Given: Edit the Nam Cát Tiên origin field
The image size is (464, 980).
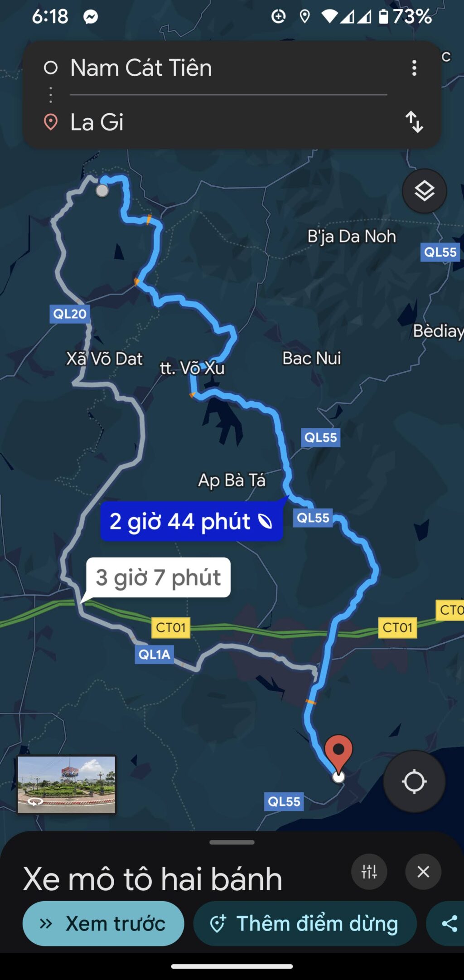Looking at the screenshot, I should coord(228,68).
